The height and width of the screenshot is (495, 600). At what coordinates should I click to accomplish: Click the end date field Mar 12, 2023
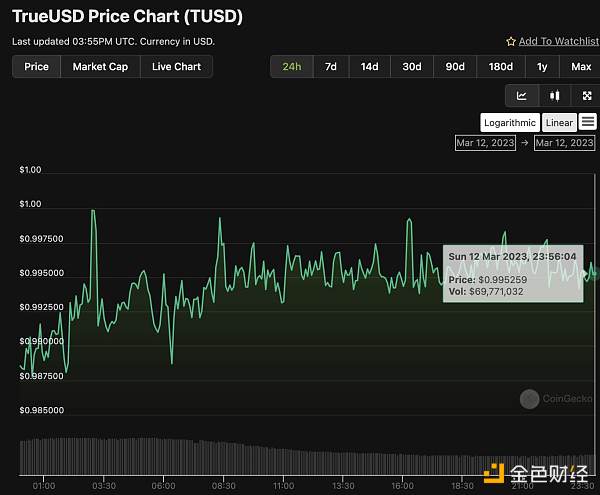click(564, 143)
